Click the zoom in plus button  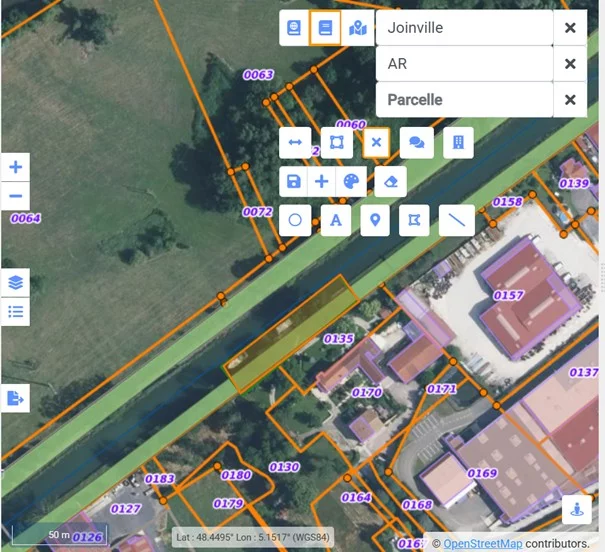15,166
